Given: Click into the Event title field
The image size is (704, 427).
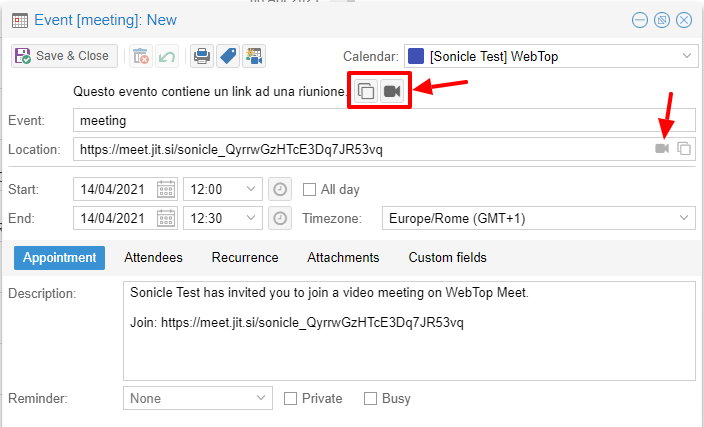Looking at the screenshot, I should pyautogui.click(x=380, y=120).
